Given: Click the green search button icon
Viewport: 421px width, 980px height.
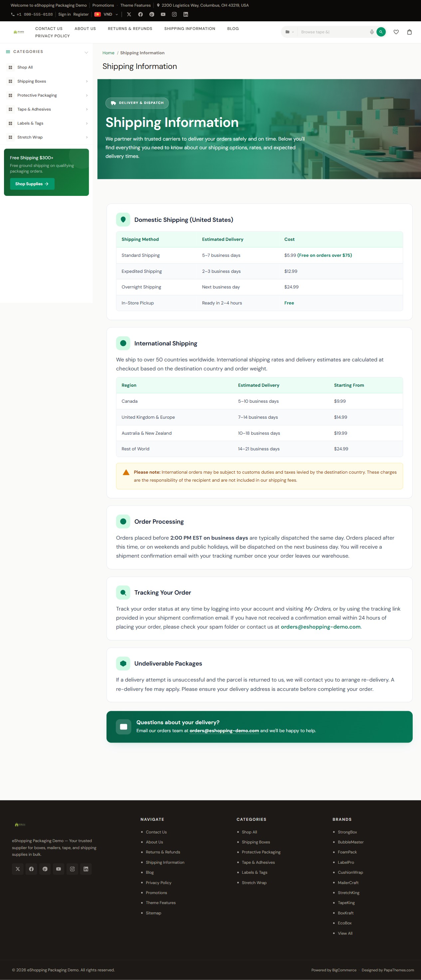Looking at the screenshot, I should click(381, 32).
